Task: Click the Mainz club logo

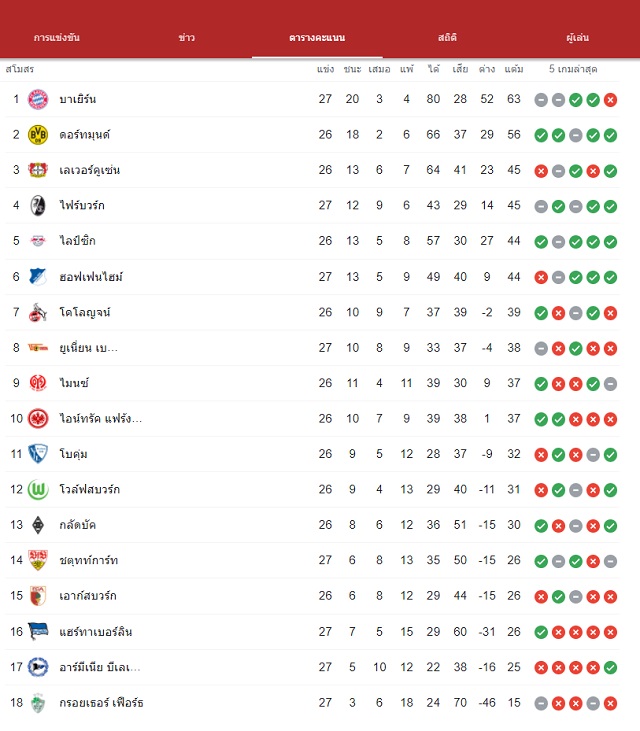Action: [38, 383]
